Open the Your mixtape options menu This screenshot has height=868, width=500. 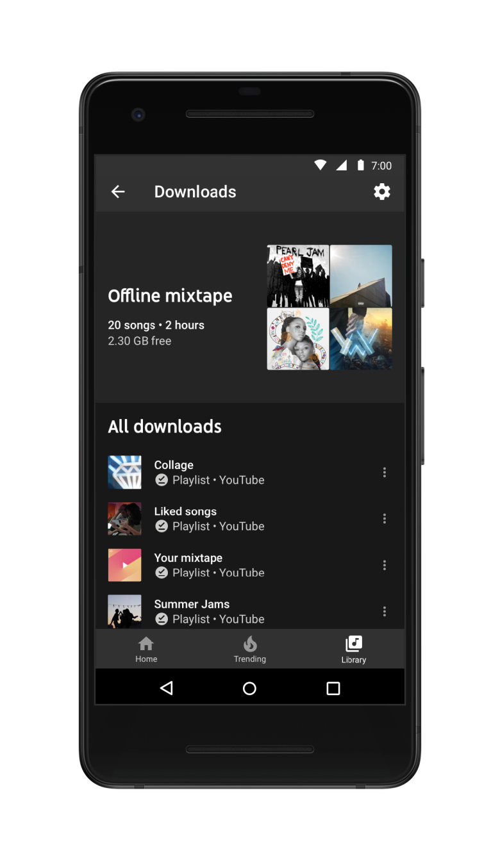tap(385, 565)
